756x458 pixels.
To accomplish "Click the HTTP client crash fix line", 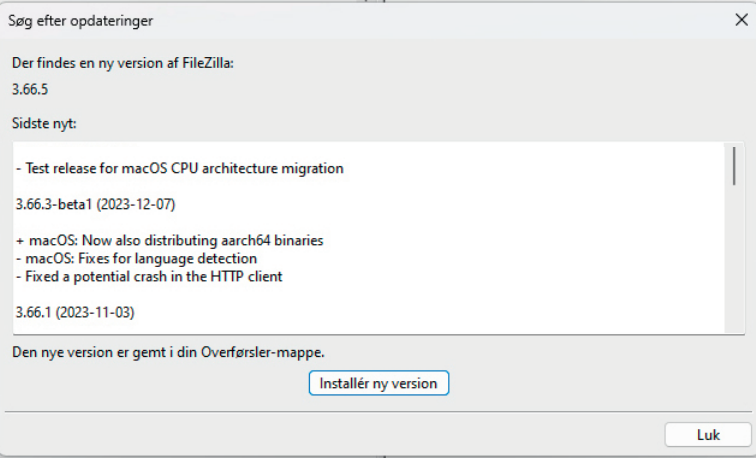I will pos(149,276).
